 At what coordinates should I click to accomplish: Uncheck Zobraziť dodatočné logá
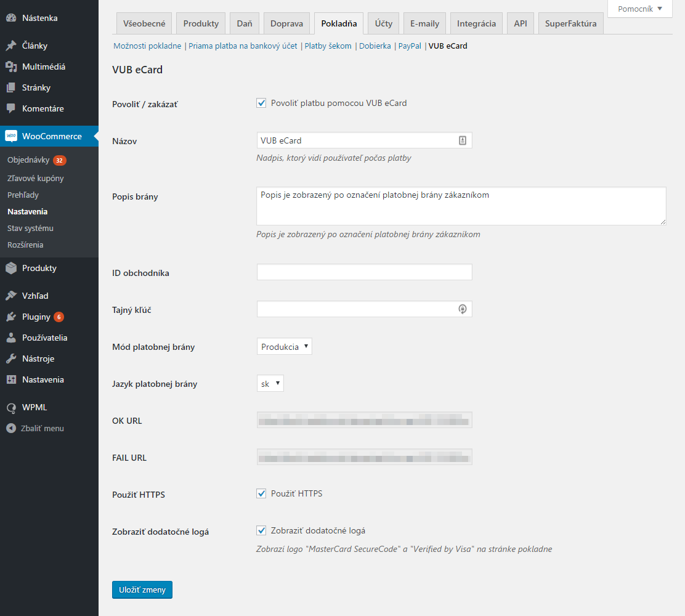click(261, 530)
